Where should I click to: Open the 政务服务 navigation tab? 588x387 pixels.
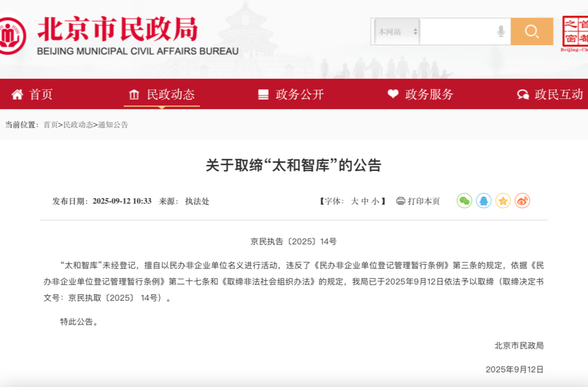click(429, 94)
